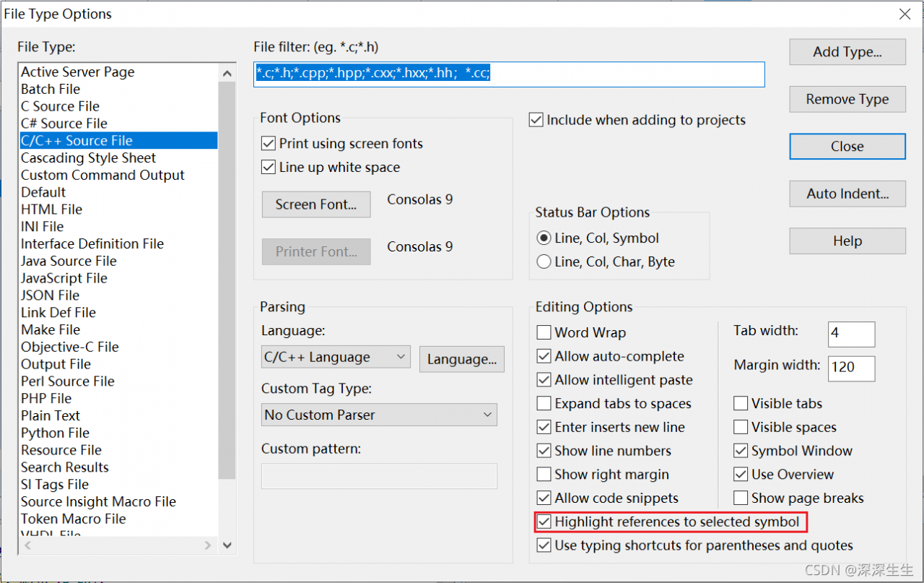Select Python File in the list
This screenshot has width=924, height=583.
tap(56, 433)
